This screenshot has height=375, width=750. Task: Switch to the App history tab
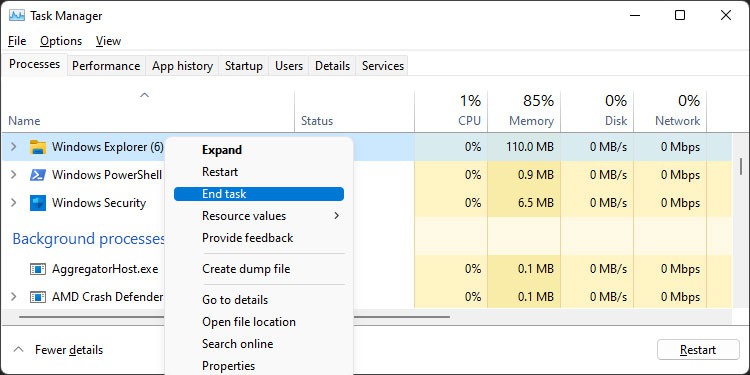click(182, 66)
